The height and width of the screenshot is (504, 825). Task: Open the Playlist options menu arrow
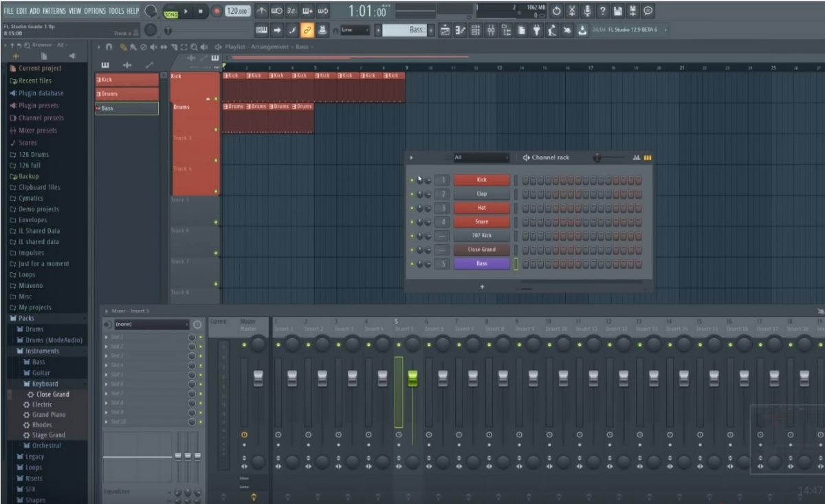[100, 47]
